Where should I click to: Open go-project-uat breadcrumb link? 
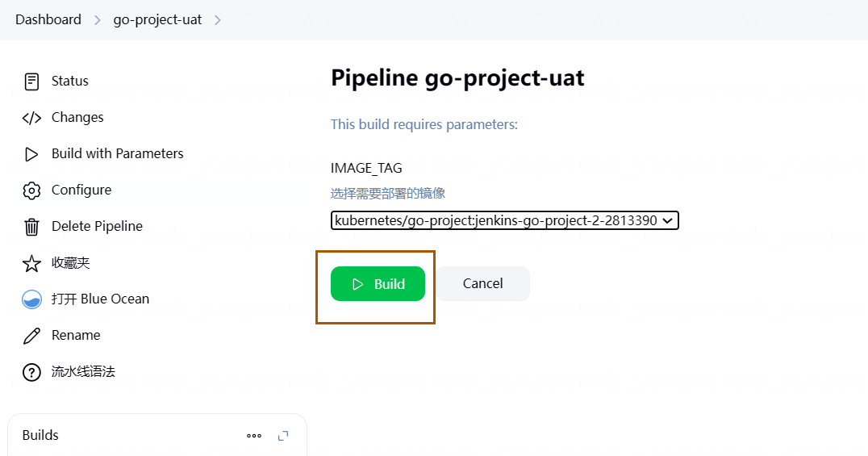157,20
